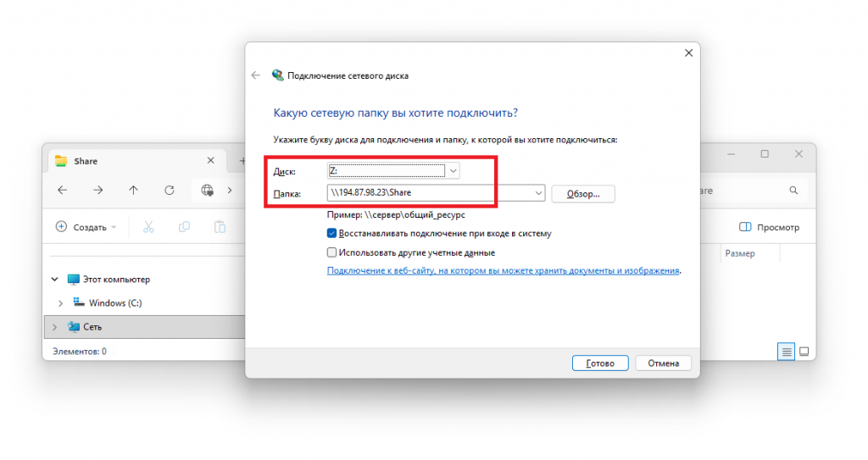The width and height of the screenshot is (868, 460).
Task: Toggle the Просмотр preview pane
Action: coord(769,227)
